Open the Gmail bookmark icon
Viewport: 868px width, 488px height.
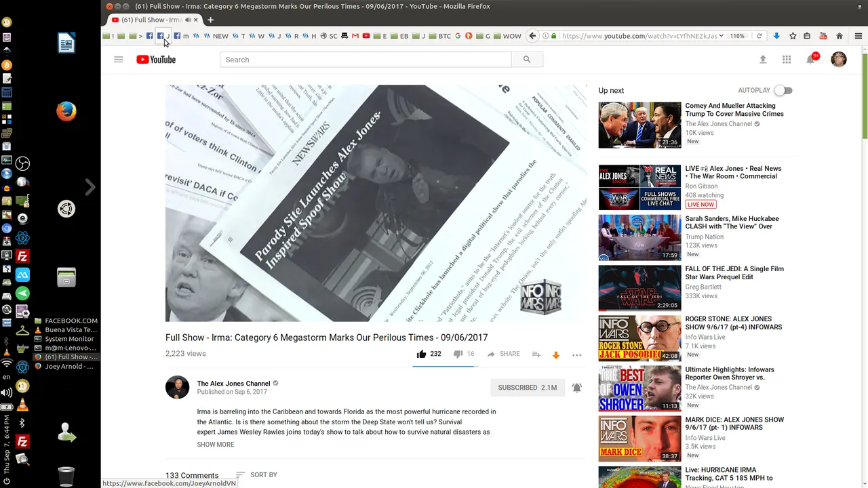click(355, 36)
